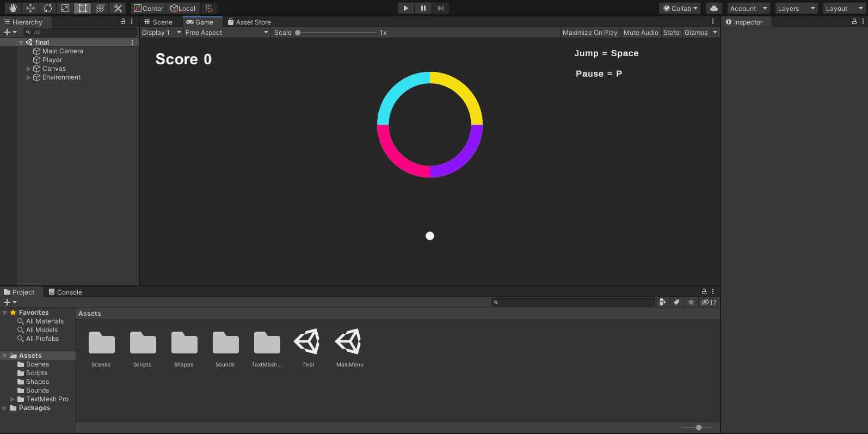Expand the Environment object in Hierarchy
Image resolution: width=868 pixels, height=434 pixels.
coord(29,77)
